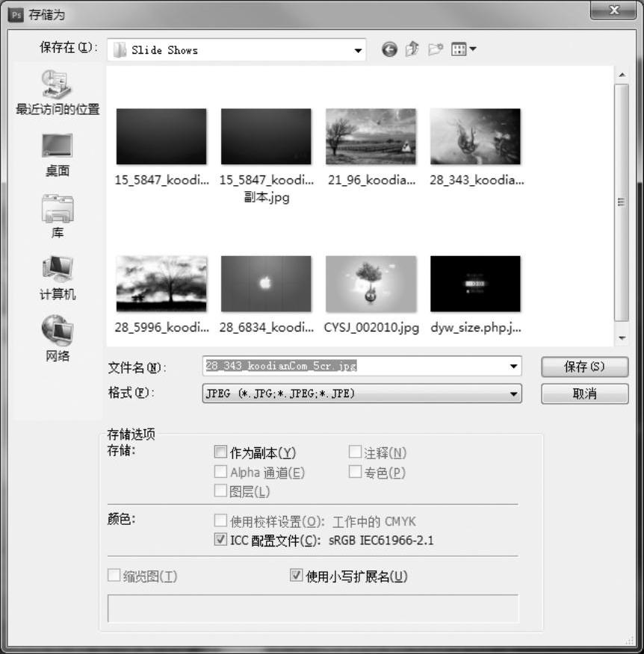
Task: Expand the 保存在 Slide Shows dropdown
Action: click(358, 51)
